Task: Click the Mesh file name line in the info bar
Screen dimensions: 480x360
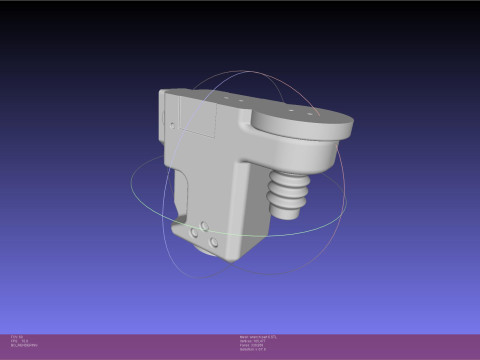Action: coord(258,337)
